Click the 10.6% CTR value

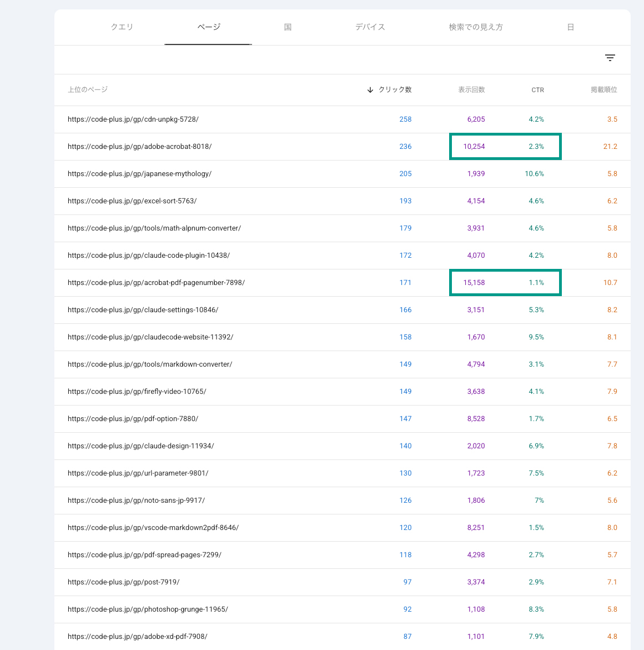tap(534, 174)
